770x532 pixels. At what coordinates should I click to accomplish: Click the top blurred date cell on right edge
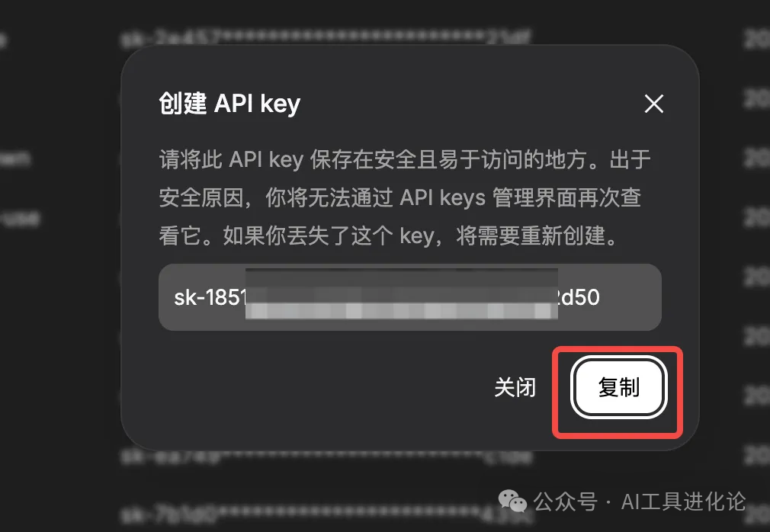tap(757, 40)
